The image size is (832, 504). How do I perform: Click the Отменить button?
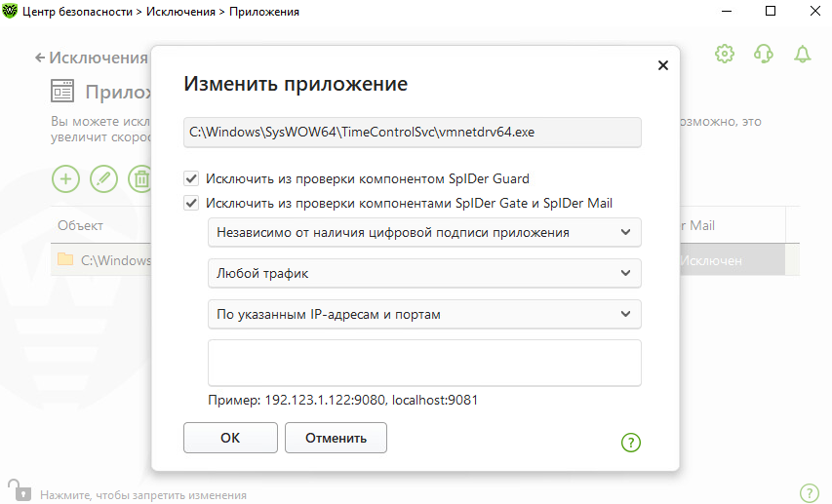coord(336,438)
